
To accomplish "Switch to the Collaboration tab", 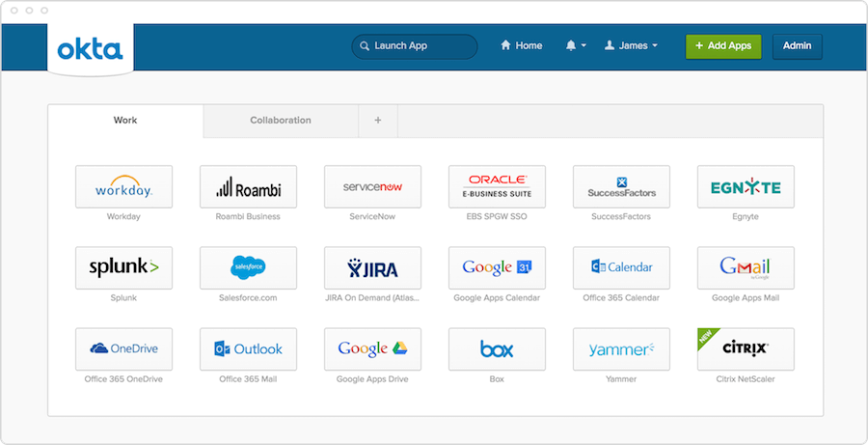I will tap(281, 121).
